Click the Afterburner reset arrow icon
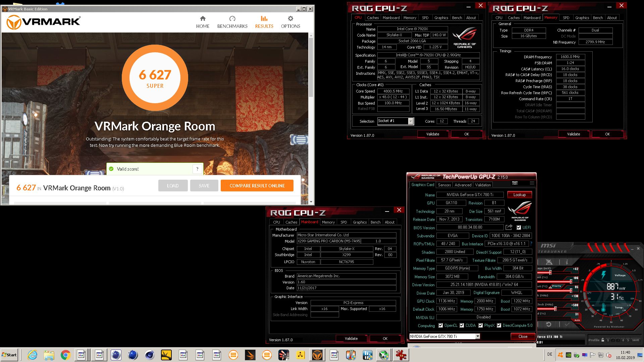Screen dimensions: 644x362 pyautogui.click(x=549, y=324)
